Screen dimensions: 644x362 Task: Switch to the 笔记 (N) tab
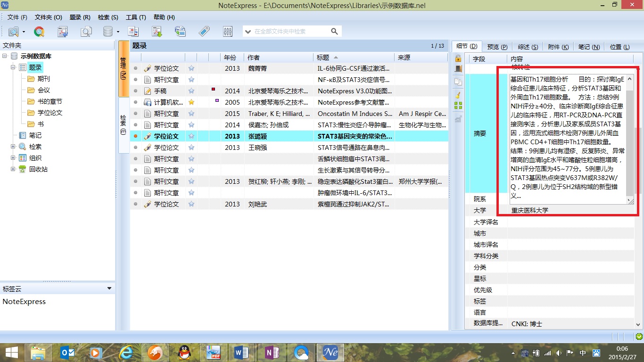click(589, 47)
